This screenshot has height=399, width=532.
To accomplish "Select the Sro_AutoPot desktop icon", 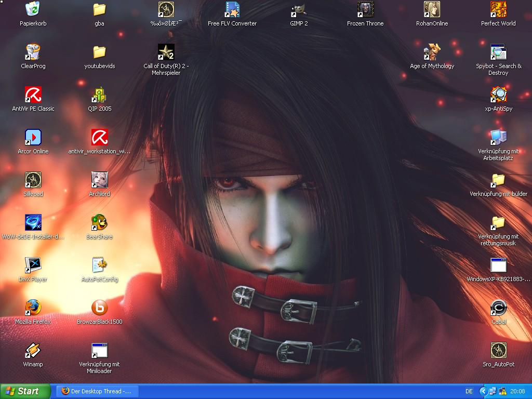I will [x=498, y=350].
